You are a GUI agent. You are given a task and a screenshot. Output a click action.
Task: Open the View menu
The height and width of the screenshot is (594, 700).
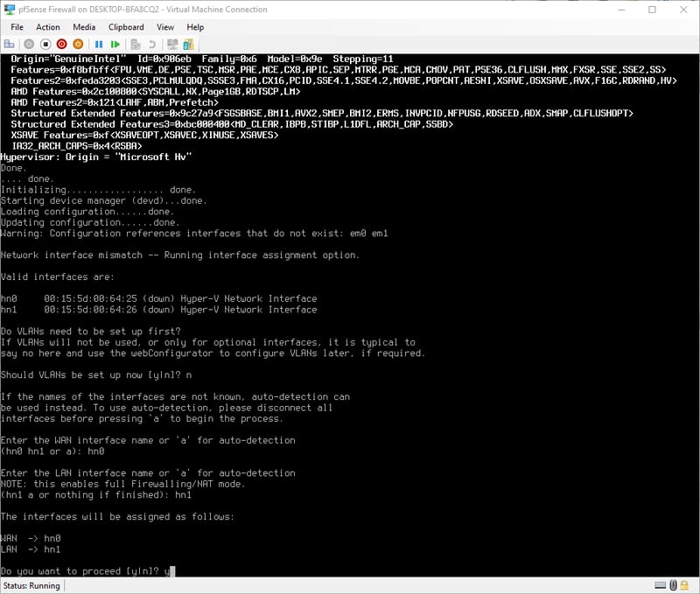(x=165, y=27)
